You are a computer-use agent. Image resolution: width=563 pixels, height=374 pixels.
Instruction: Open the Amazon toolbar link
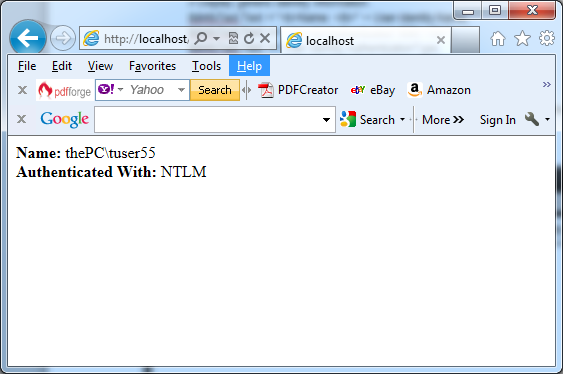click(439, 90)
